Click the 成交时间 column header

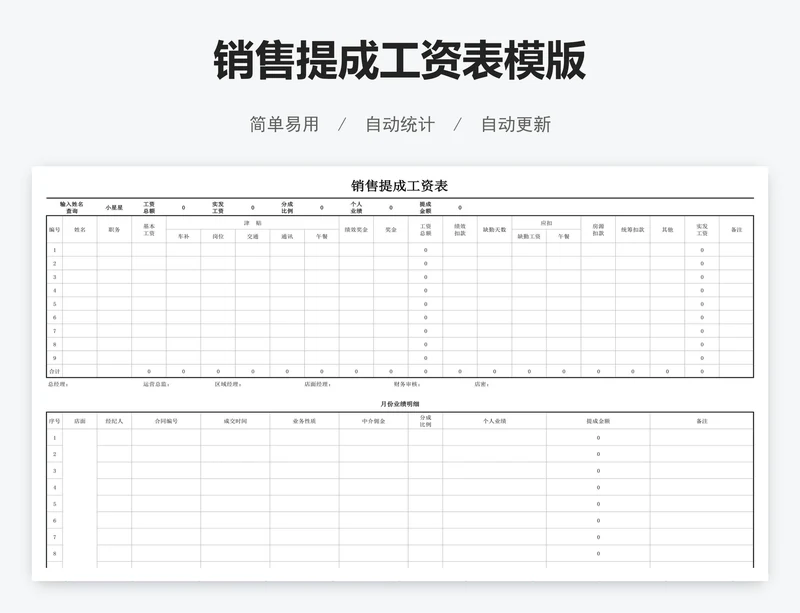coord(235,421)
